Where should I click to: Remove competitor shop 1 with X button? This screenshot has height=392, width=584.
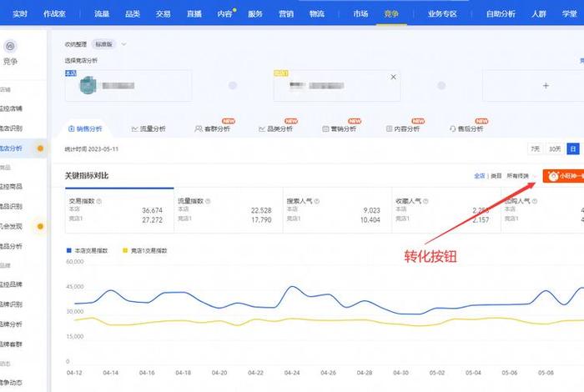coord(393,77)
